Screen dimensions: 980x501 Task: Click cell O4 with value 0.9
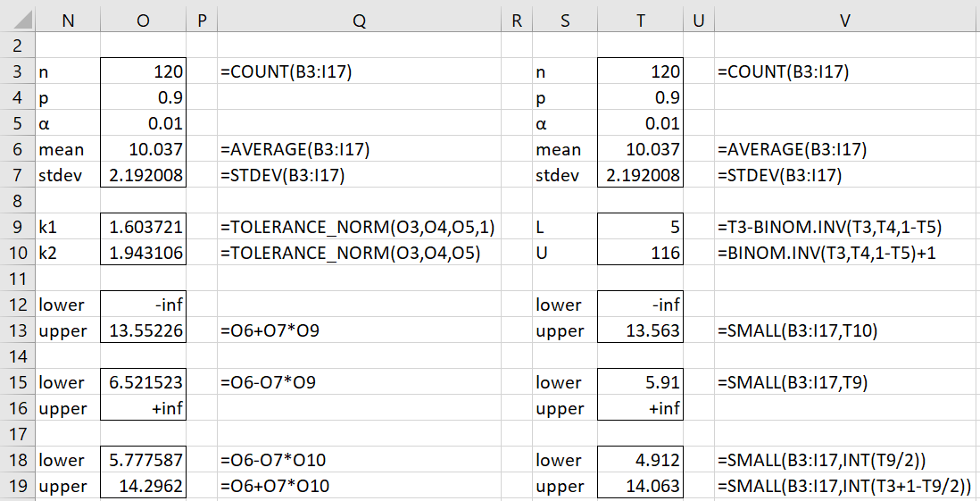[x=143, y=97]
